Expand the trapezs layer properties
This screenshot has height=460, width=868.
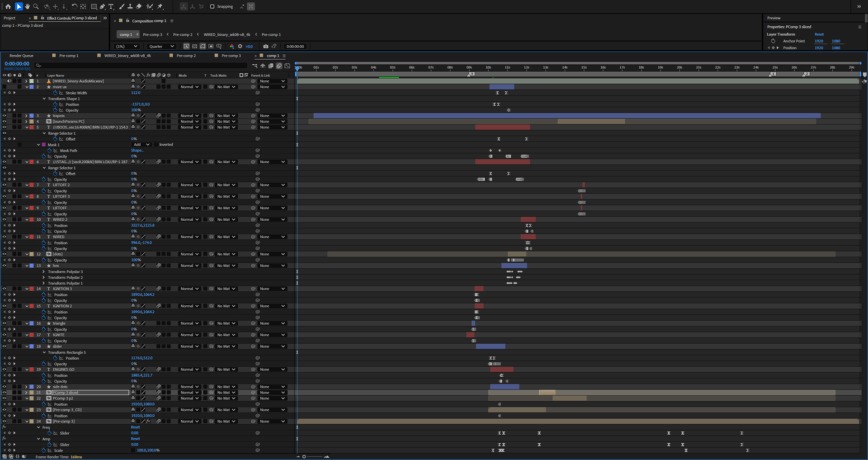click(26, 116)
